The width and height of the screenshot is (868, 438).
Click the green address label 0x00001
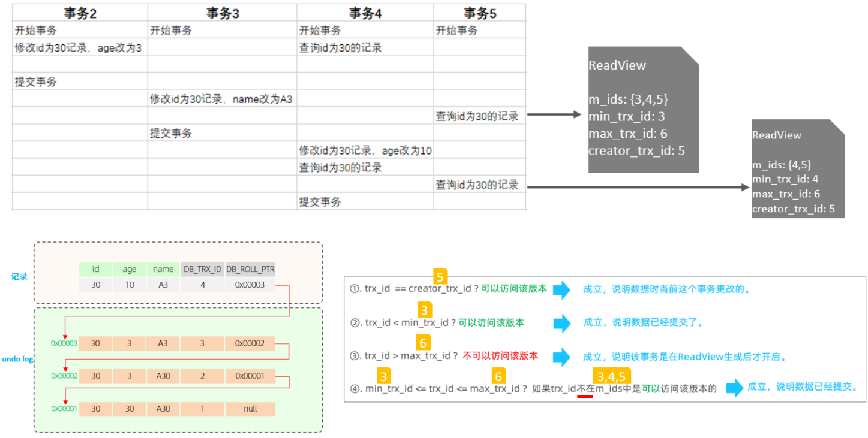point(63,409)
